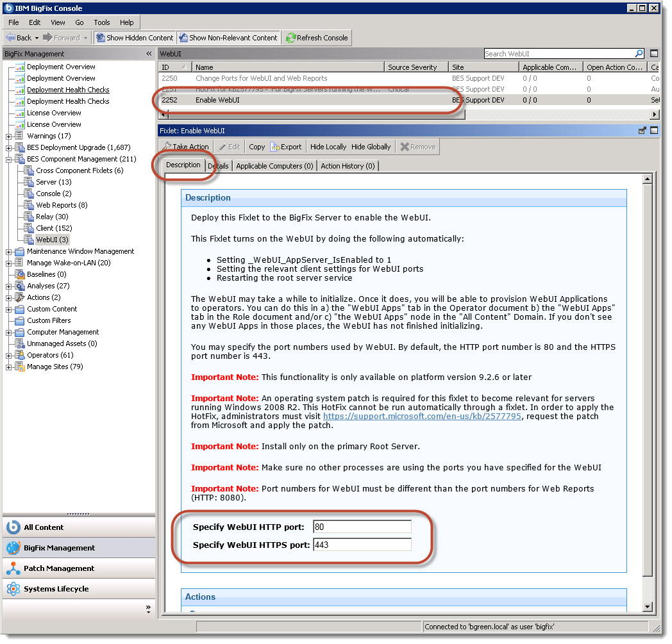Open the Back button dropdown arrow

[35, 37]
